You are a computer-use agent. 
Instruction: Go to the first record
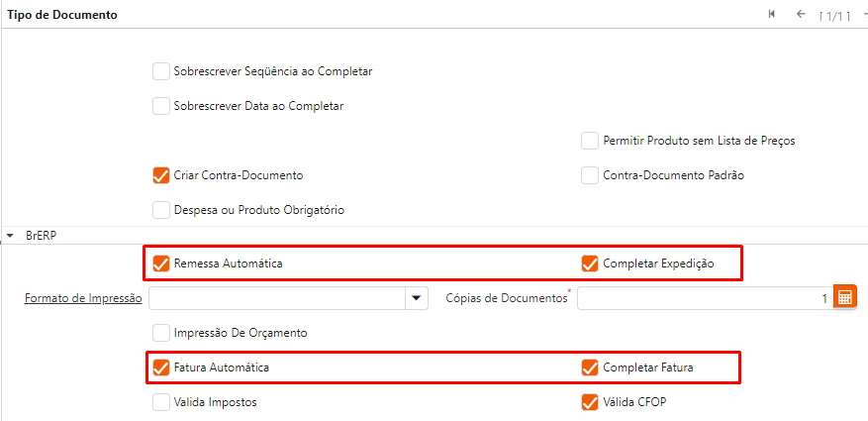tap(772, 15)
